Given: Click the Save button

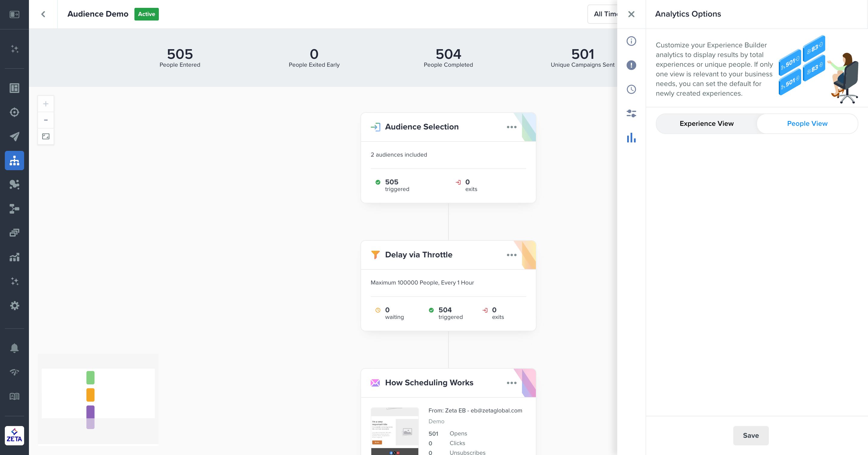Looking at the screenshot, I should tap(750, 435).
